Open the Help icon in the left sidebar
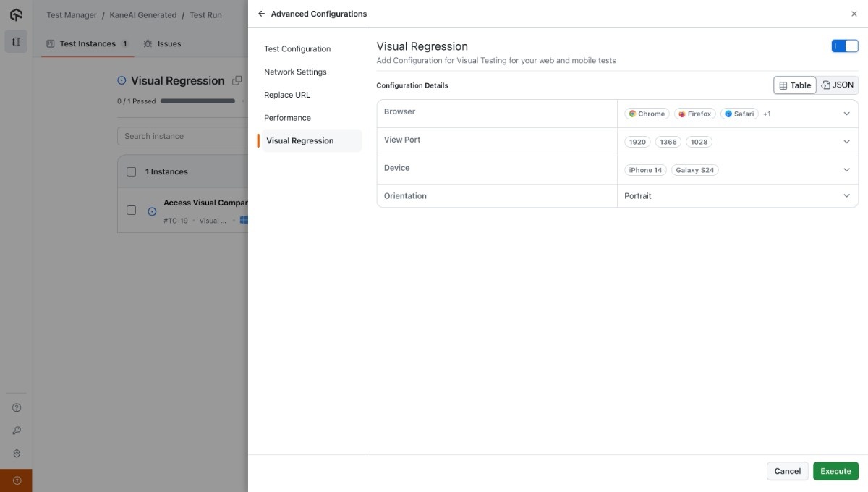The width and height of the screenshot is (868, 492). click(16, 407)
